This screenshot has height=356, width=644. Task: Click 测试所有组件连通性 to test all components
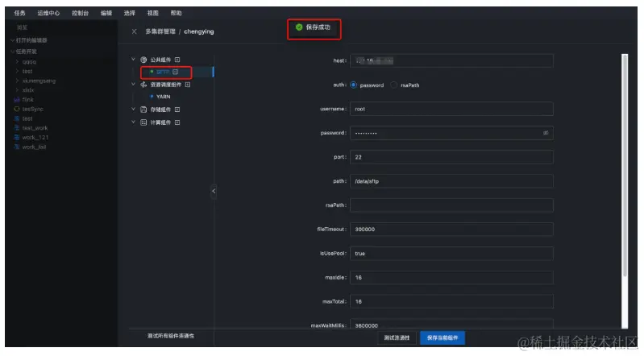(x=171, y=336)
